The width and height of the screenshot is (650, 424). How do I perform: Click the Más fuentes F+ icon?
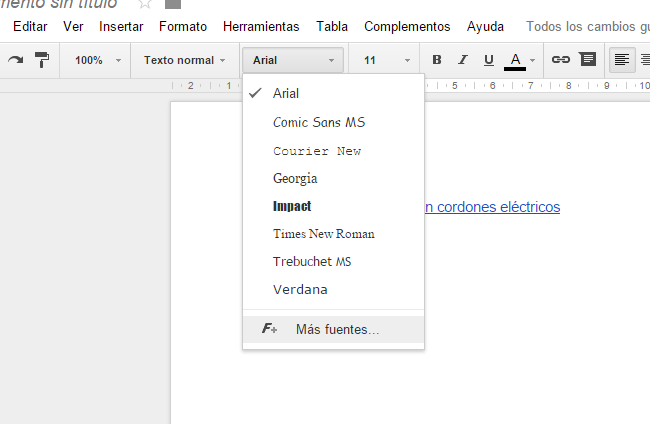pos(269,329)
